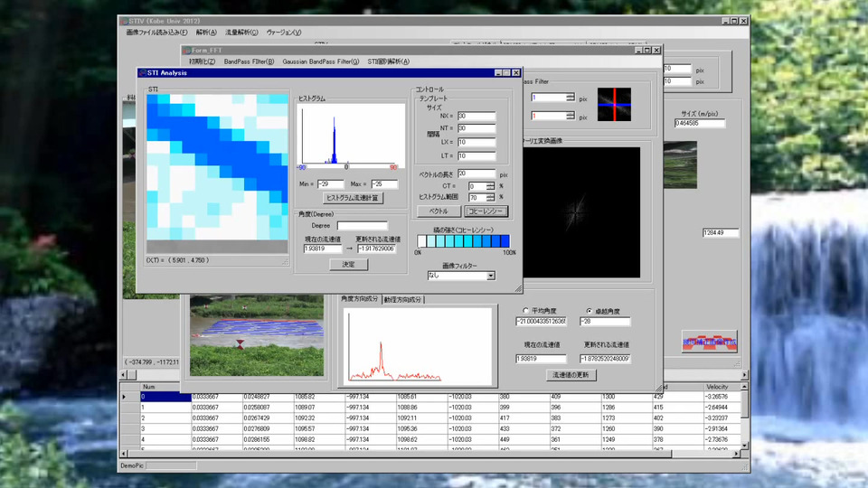Click the CT percentage spinner arrows

[490, 186]
